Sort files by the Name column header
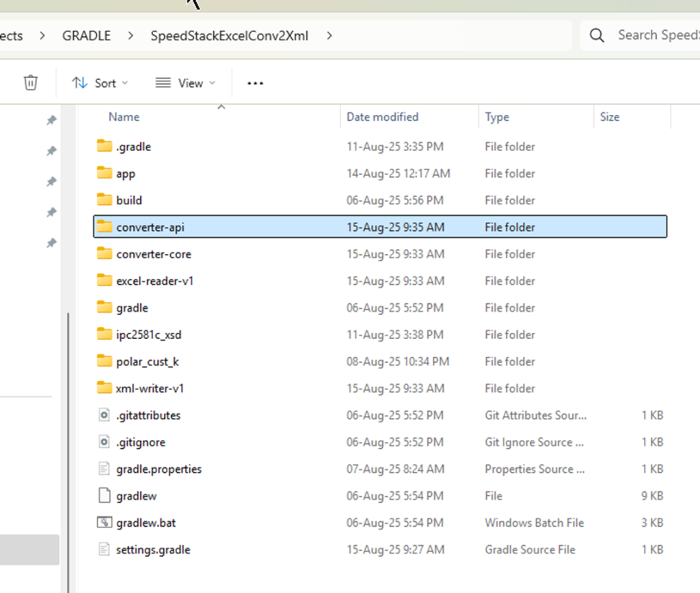The height and width of the screenshot is (593, 700). tap(124, 117)
